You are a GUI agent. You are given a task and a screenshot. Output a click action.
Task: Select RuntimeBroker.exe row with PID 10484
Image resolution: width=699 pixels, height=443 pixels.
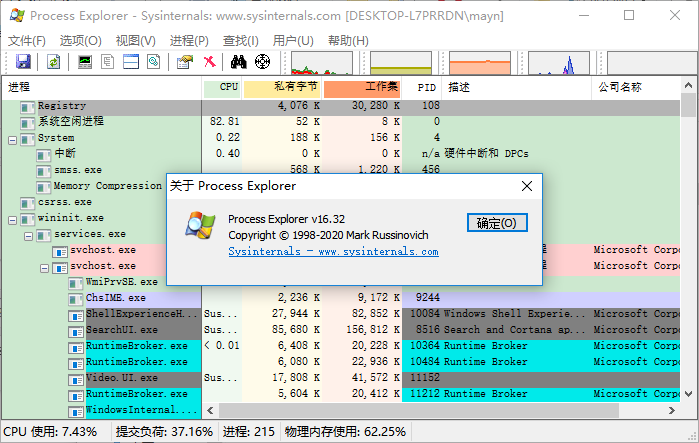pos(341,362)
